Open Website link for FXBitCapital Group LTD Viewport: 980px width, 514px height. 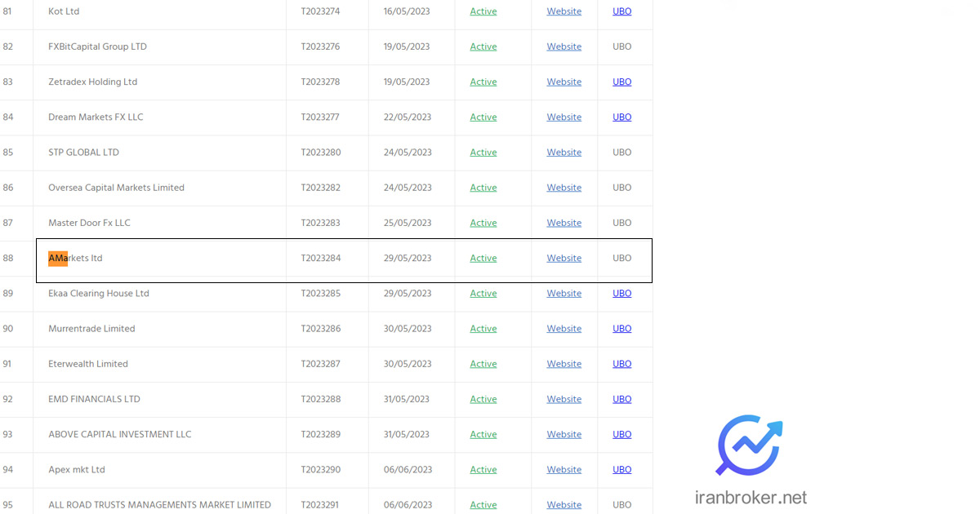coord(564,47)
